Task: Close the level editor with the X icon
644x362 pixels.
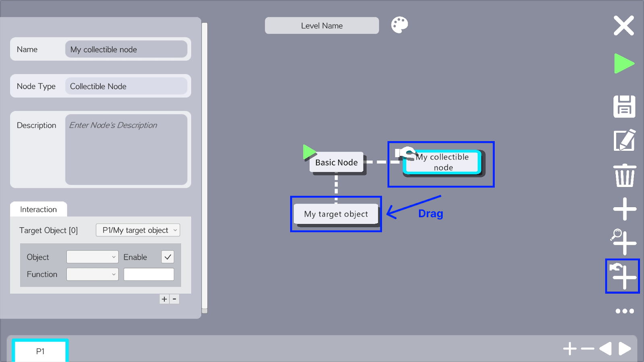Action: coord(624,26)
